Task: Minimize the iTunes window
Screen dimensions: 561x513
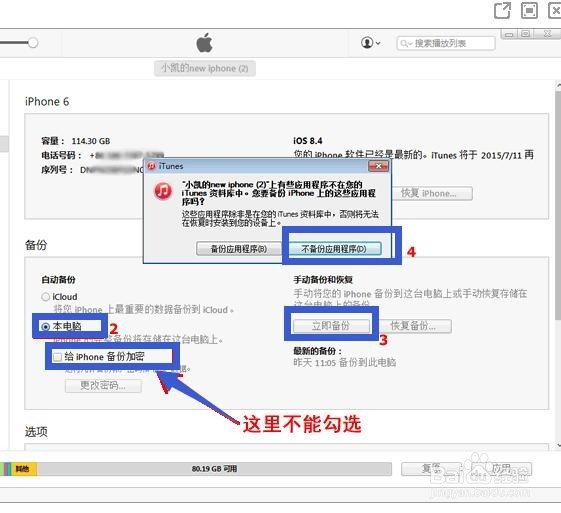Action: point(509,34)
